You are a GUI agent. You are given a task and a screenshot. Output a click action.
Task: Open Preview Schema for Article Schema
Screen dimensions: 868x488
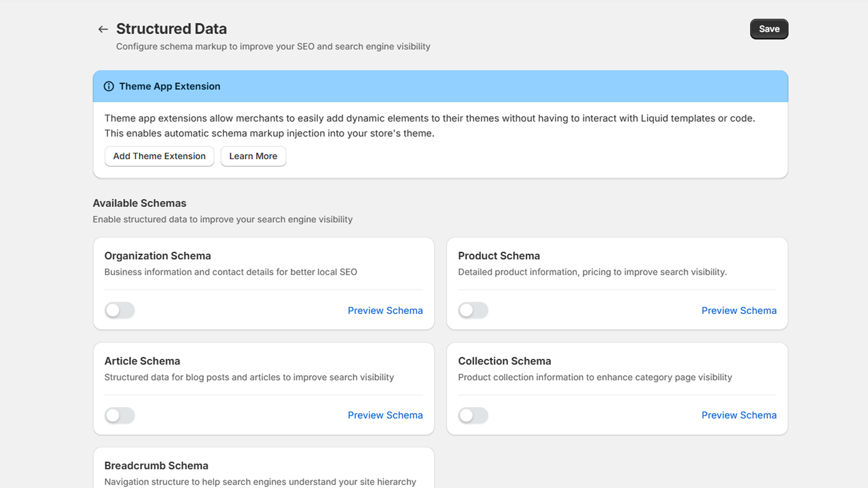point(385,415)
